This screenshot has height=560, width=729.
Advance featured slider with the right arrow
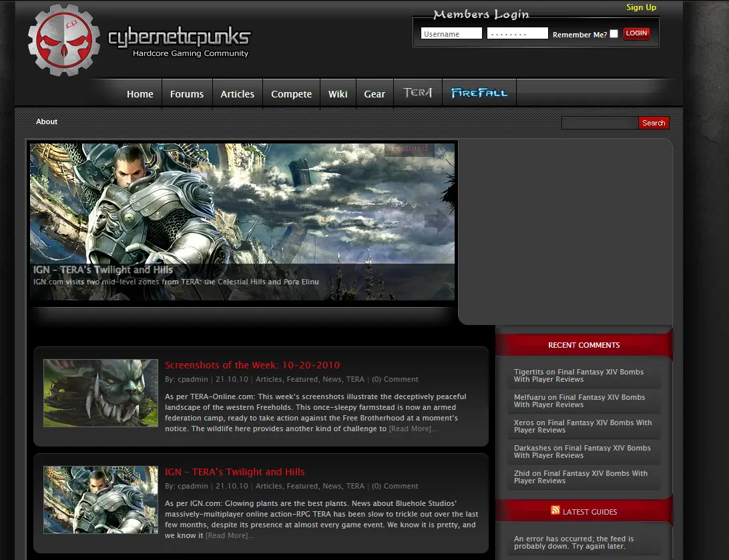pyautogui.click(x=437, y=221)
